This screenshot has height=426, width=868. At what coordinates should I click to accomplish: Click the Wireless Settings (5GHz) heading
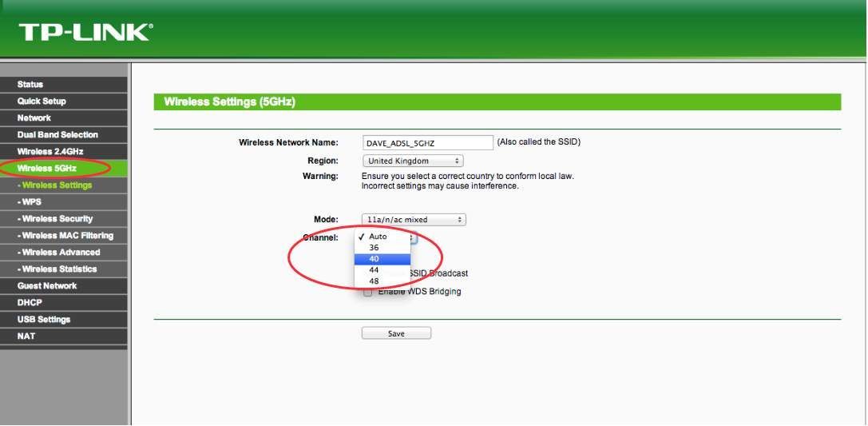coord(230,102)
